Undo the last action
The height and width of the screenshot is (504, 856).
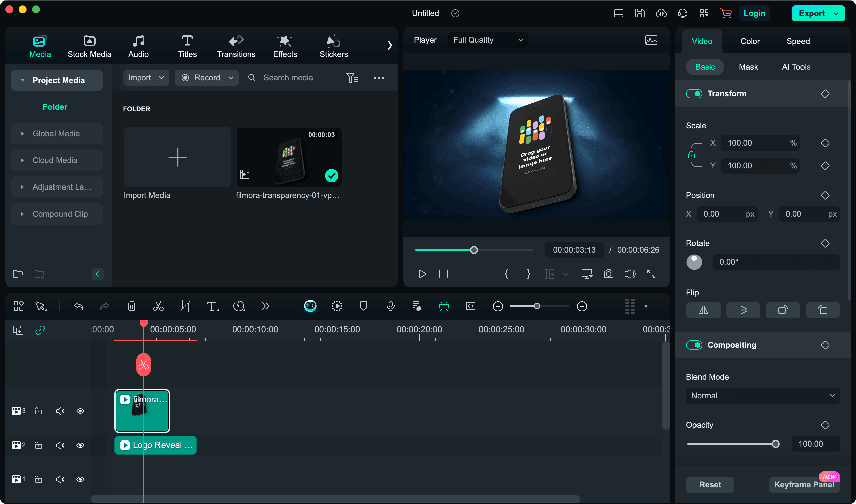79,306
